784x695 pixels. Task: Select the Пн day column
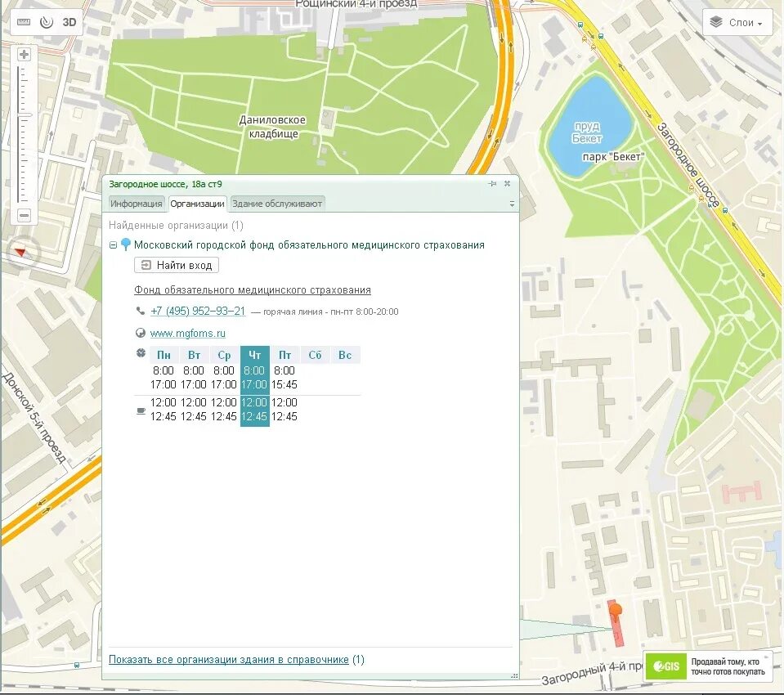pyautogui.click(x=164, y=355)
